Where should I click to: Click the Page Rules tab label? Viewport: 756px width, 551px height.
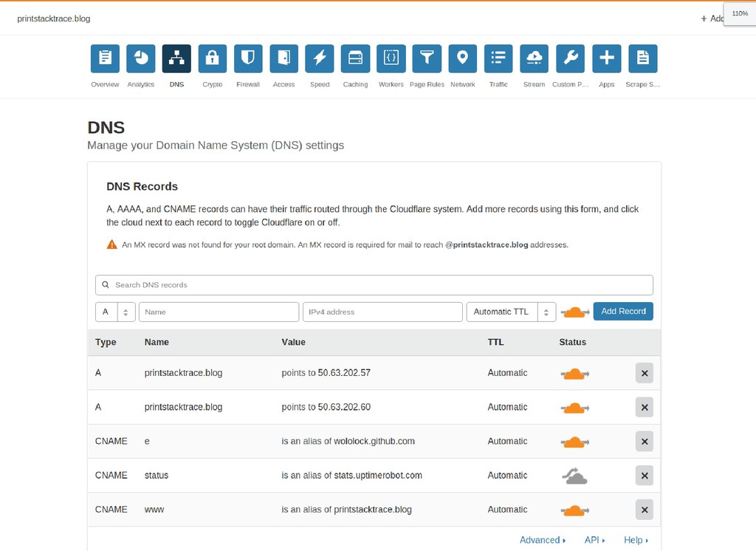pos(427,84)
